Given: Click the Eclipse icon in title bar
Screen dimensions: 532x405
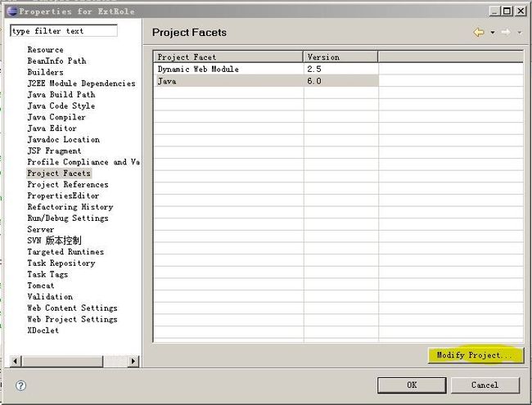Looking at the screenshot, I should point(11,11).
